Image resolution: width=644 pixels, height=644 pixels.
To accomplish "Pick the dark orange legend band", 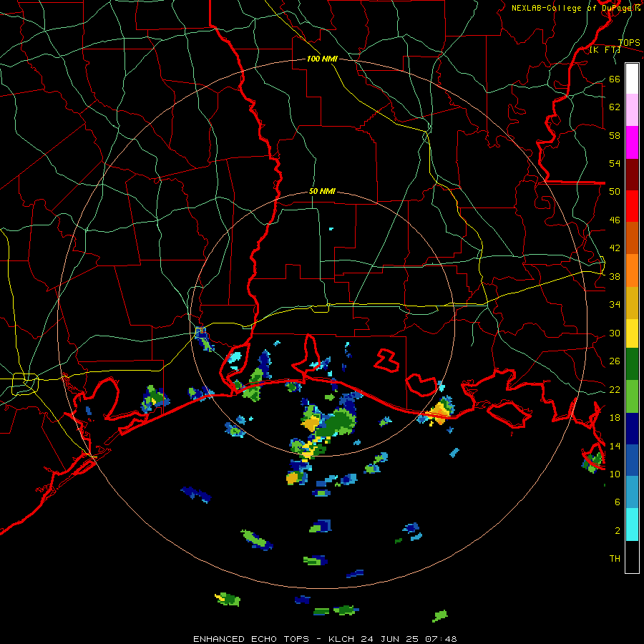I will [x=632, y=238].
